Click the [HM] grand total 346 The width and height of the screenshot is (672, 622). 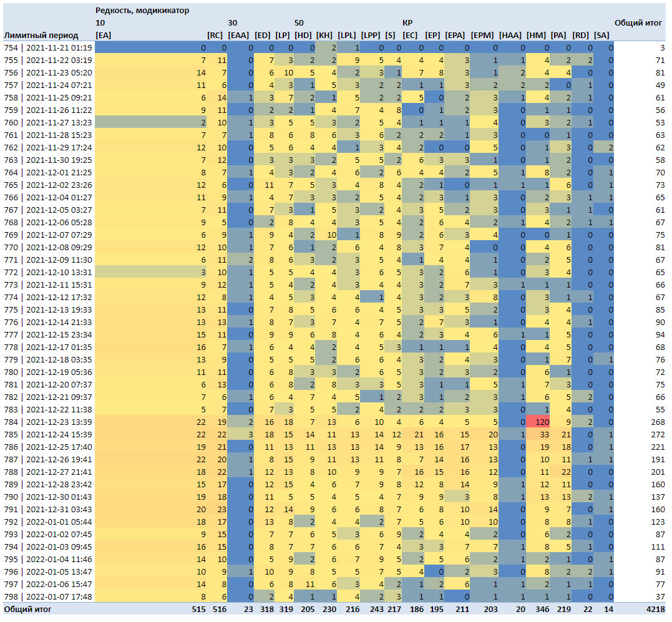point(542,609)
